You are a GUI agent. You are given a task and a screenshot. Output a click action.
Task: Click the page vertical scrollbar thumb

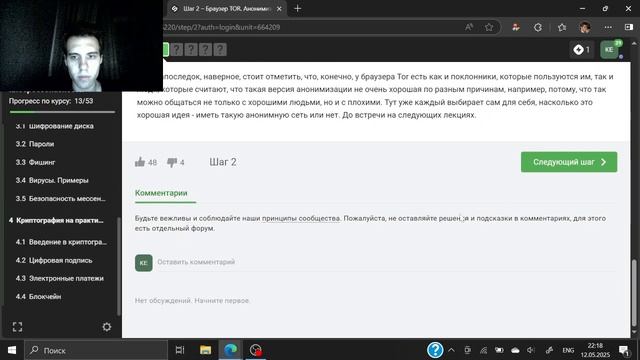tap(634, 292)
